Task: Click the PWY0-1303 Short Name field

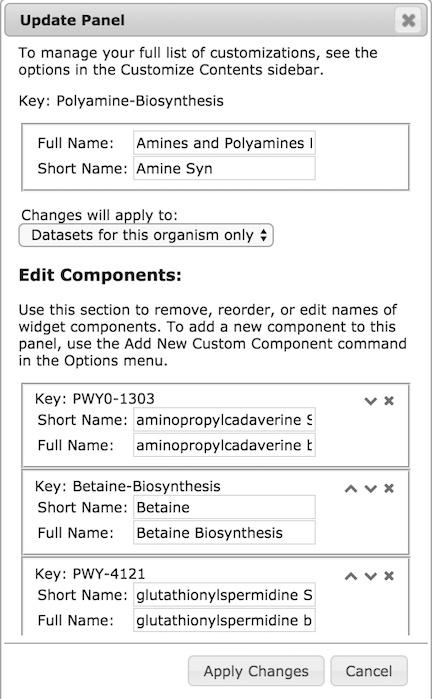Action: 224,419
